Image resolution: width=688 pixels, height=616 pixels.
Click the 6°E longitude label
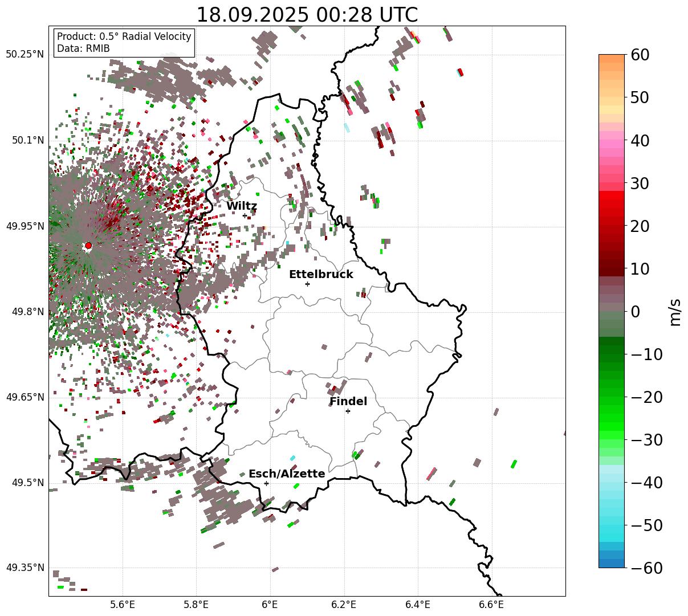(270, 605)
